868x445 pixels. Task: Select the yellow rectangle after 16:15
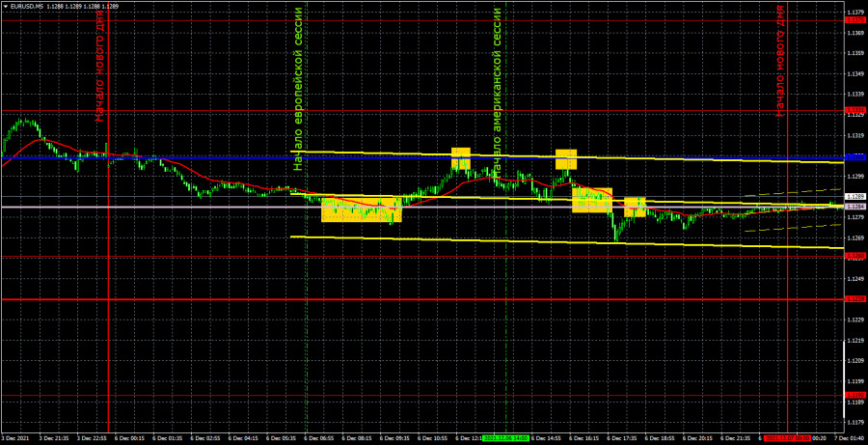(x=592, y=200)
